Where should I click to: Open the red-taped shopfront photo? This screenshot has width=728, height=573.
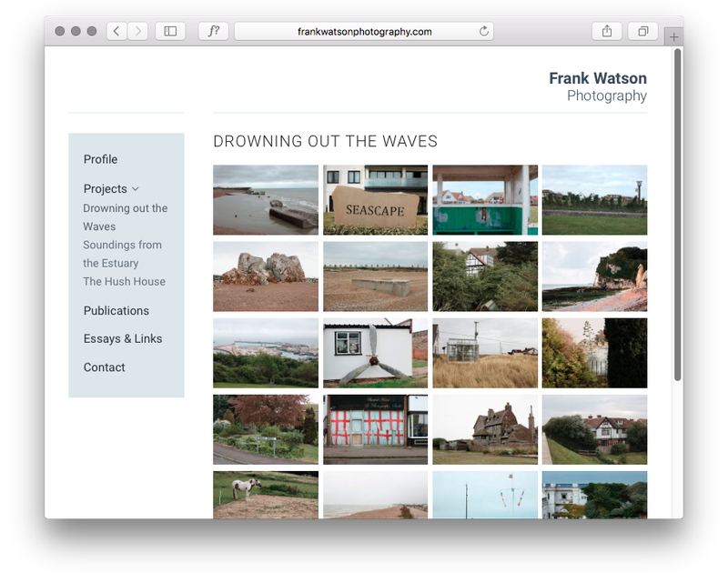tap(375, 429)
